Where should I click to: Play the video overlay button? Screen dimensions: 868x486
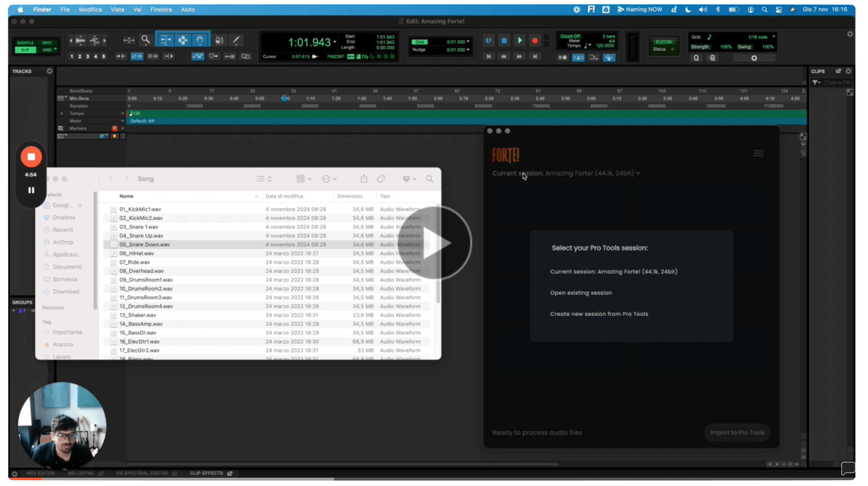click(x=435, y=242)
